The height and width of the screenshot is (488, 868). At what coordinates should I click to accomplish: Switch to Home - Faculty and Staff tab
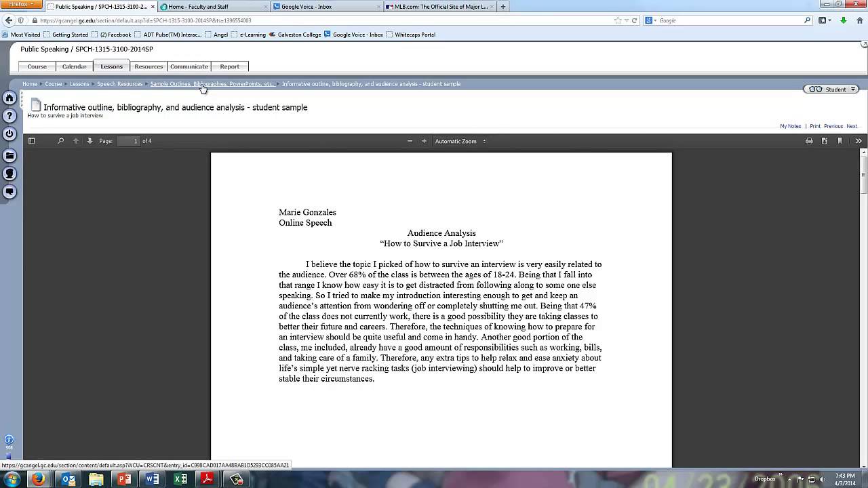[x=214, y=7]
